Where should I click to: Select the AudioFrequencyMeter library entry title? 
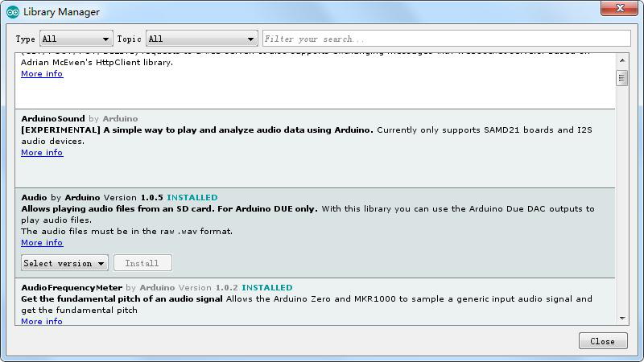pyautogui.click(x=72, y=288)
